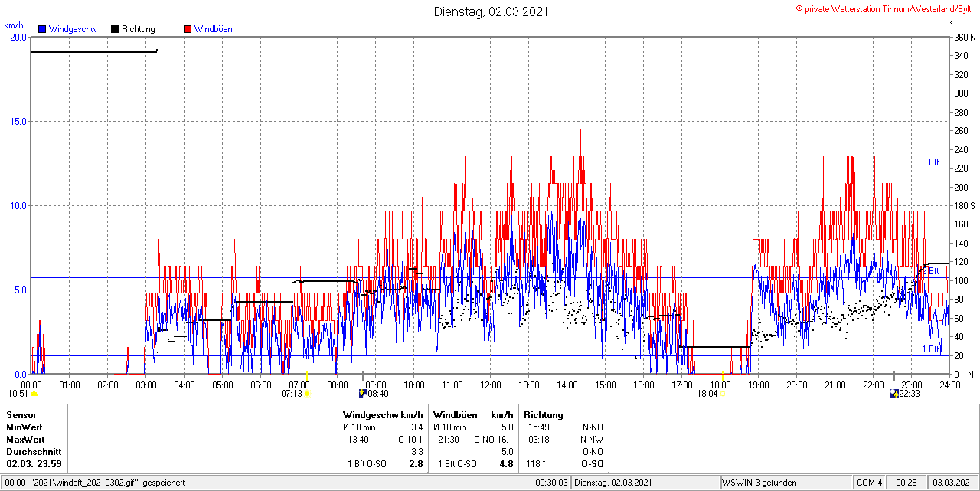Click the yellow marker icon beside 10:51

click(x=34, y=394)
